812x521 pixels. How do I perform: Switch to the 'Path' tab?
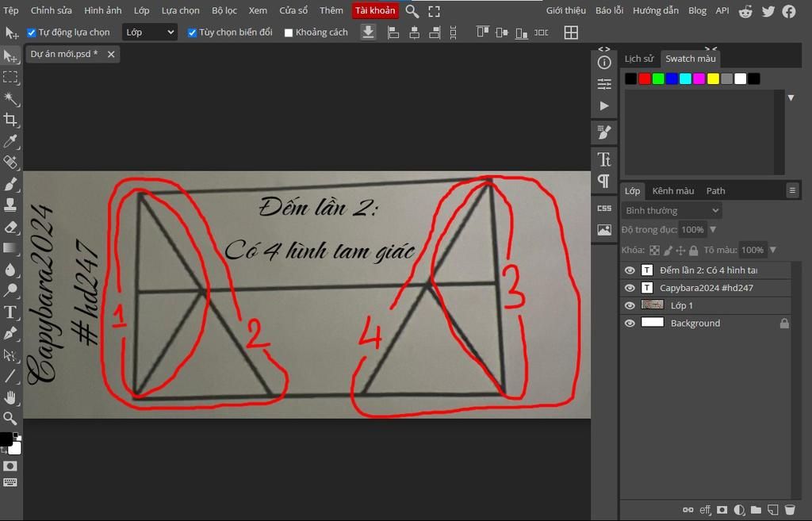tap(716, 190)
